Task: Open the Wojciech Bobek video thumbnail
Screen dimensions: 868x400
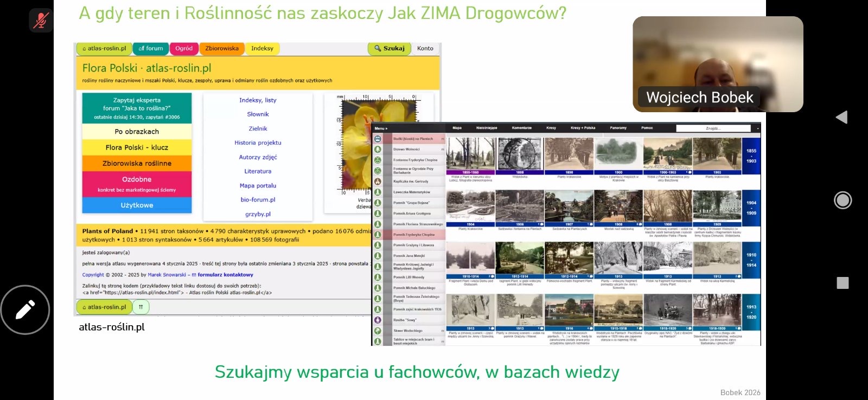Action: [717, 64]
